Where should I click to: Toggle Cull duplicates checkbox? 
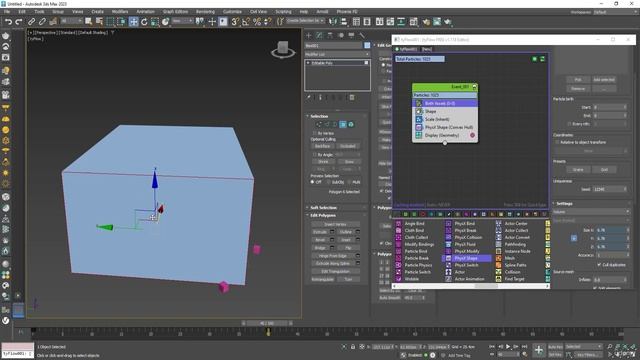pyautogui.click(x=599, y=264)
